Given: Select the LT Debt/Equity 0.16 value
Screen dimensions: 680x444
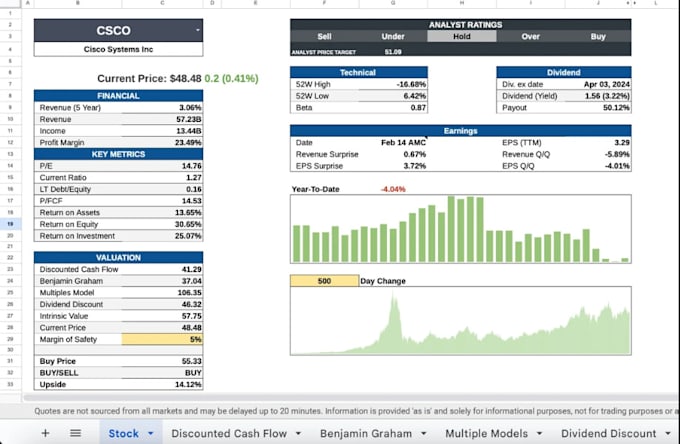Looking at the screenshot, I should coord(194,189).
